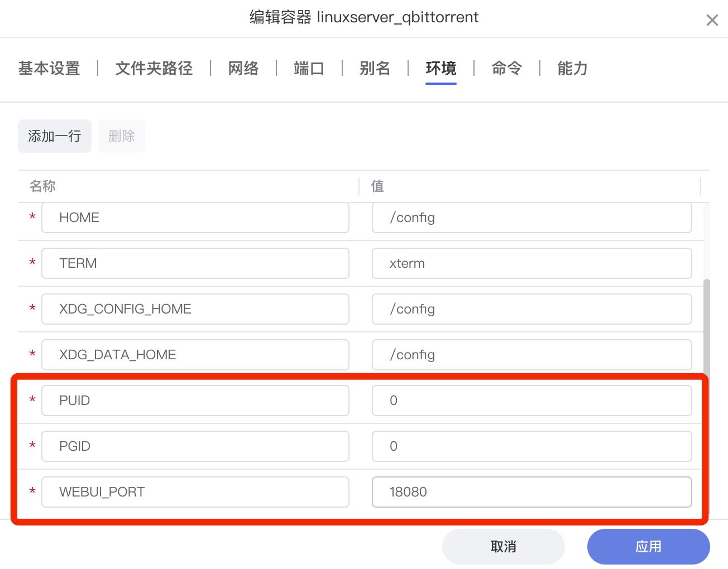Close the container edit dialog

(x=712, y=20)
